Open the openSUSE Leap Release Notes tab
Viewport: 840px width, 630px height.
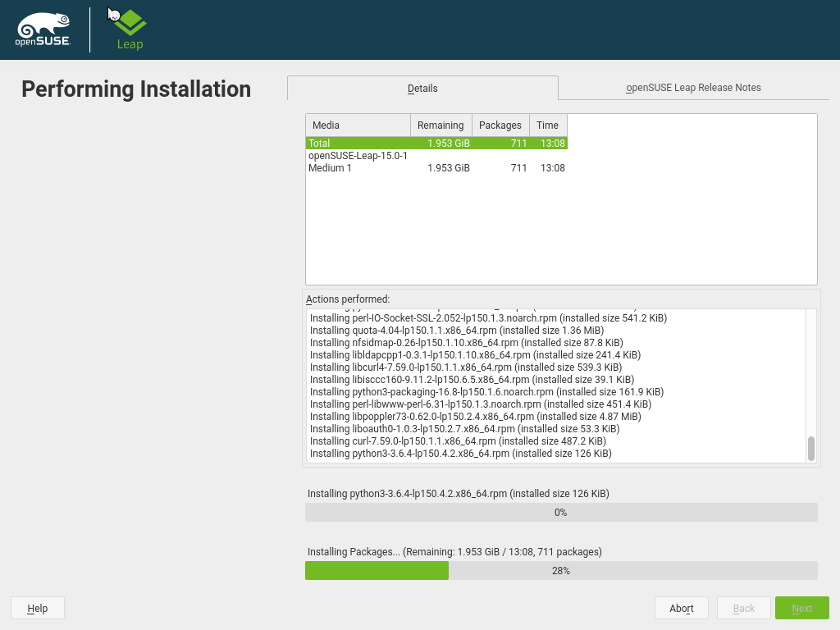pos(693,88)
